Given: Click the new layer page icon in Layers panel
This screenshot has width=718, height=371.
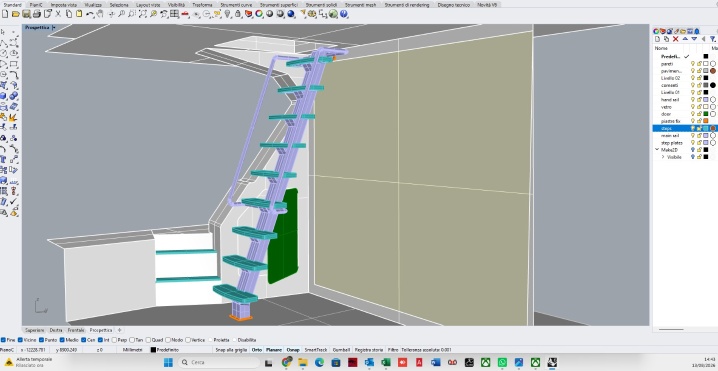Looking at the screenshot, I should [658, 39].
